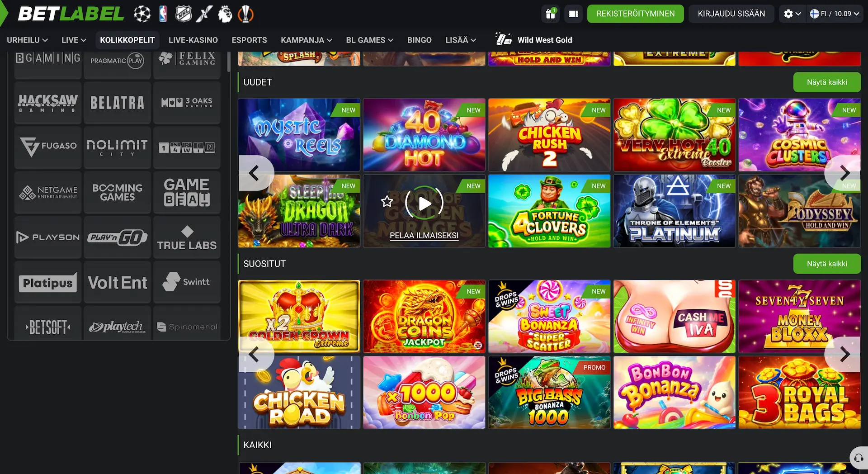
Task: Click the gift box bonus icon
Action: pos(550,14)
